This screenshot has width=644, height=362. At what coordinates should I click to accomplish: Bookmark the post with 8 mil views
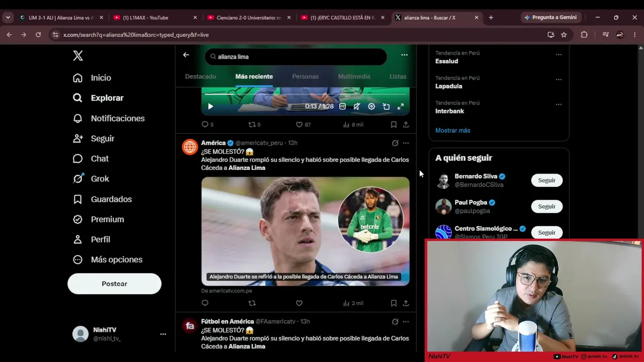pos(393,125)
